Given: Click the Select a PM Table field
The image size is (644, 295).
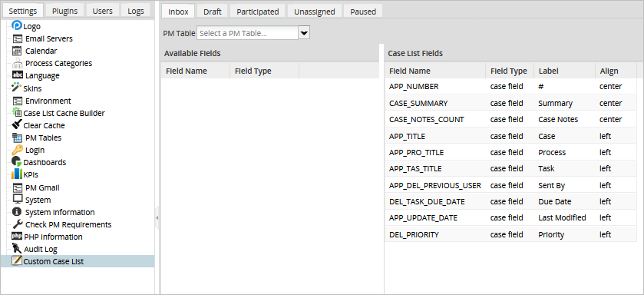Looking at the screenshot, I should (x=248, y=33).
